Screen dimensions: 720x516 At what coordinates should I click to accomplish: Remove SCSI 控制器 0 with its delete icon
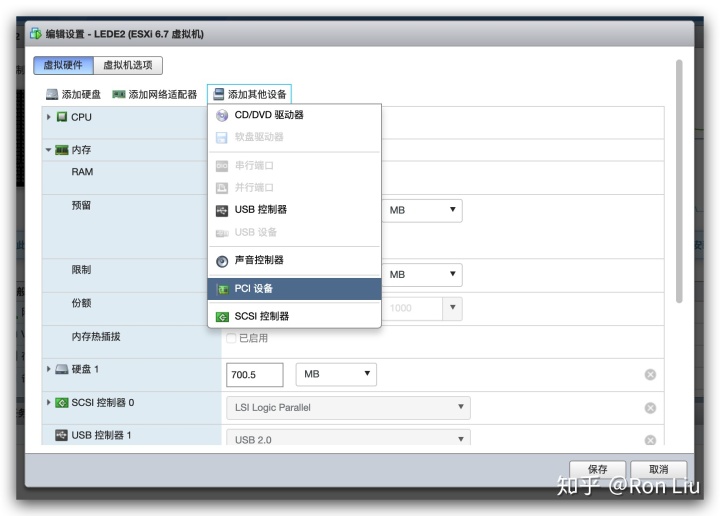pyautogui.click(x=650, y=408)
